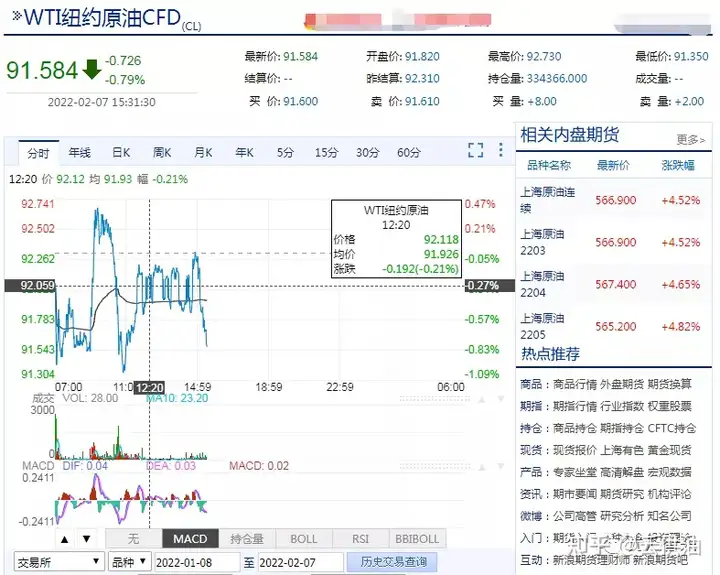The height and width of the screenshot is (575, 720).
Task: Select the 无 indicator option
Action: click(134, 539)
